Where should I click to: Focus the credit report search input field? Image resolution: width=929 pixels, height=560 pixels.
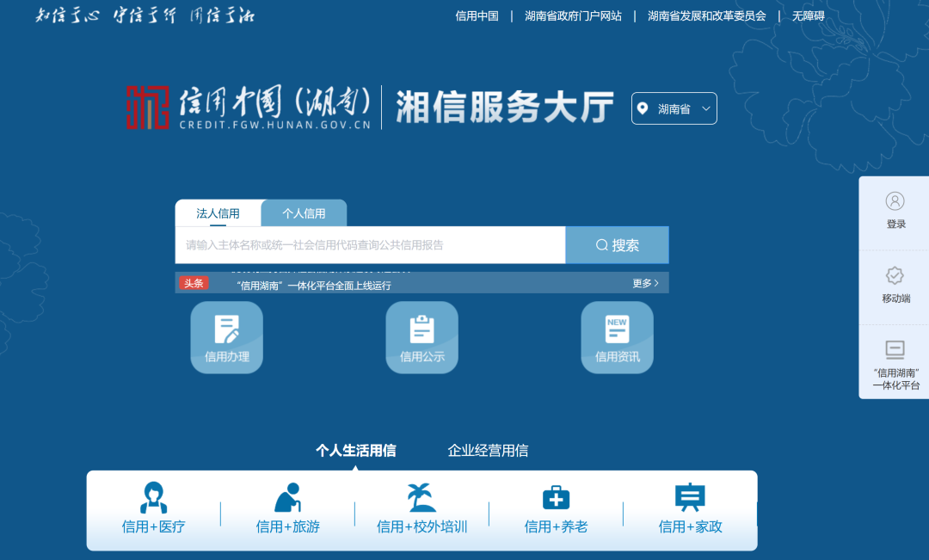click(370, 245)
